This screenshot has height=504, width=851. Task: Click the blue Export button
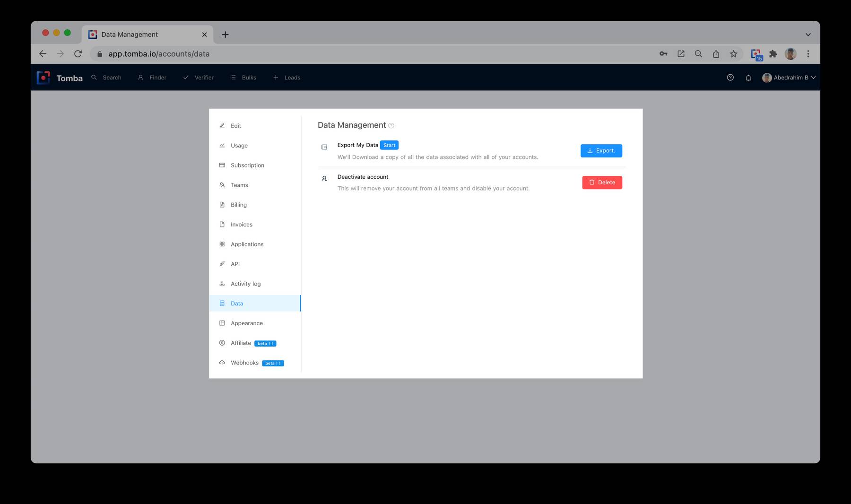[601, 151]
